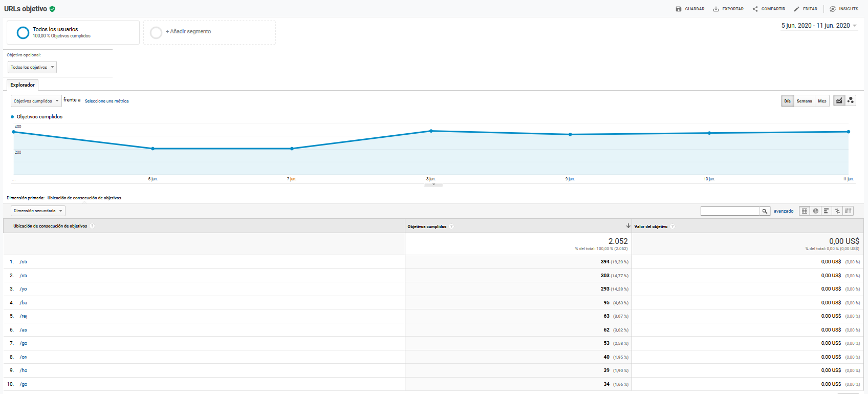Click the Guardar label
Image resolution: width=868 pixels, height=394 pixels.
coord(695,9)
